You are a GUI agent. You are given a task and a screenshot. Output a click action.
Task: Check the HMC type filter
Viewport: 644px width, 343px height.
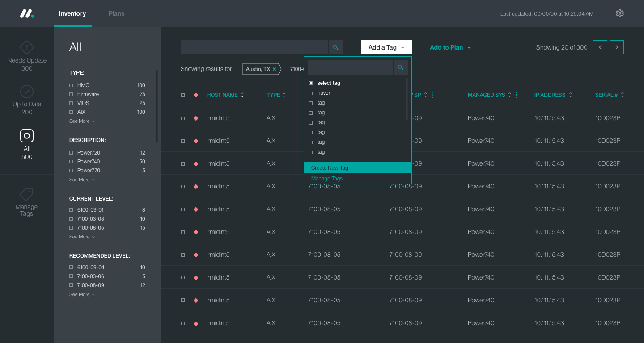pyautogui.click(x=71, y=85)
